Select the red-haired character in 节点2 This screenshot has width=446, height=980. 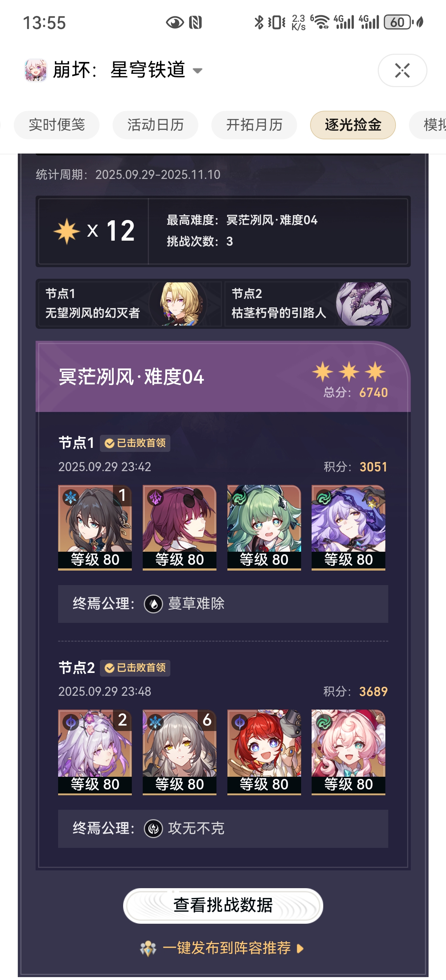264,752
